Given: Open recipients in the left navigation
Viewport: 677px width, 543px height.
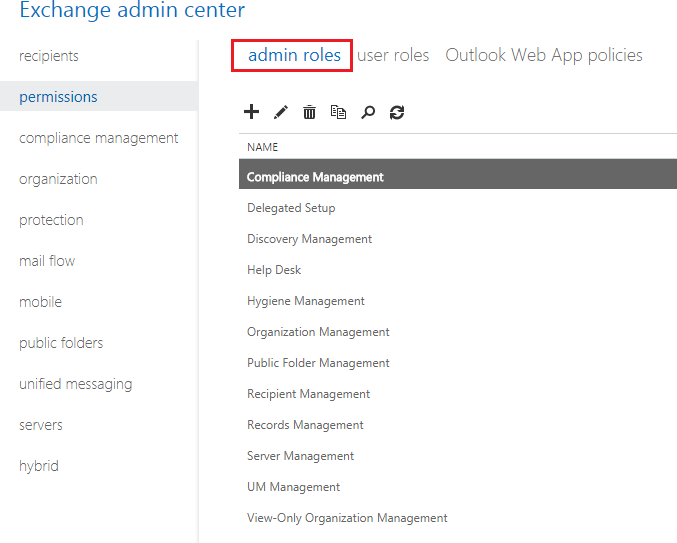Looking at the screenshot, I should click(x=49, y=56).
